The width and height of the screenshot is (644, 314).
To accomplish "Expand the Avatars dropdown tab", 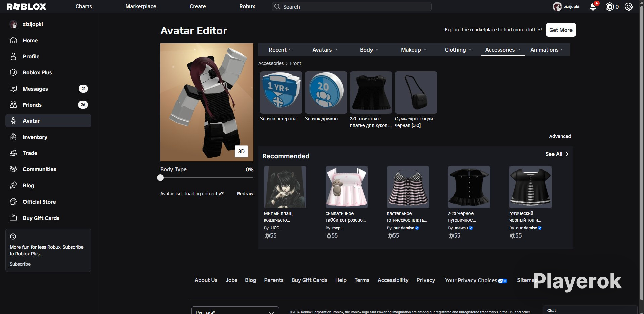I will tap(325, 50).
